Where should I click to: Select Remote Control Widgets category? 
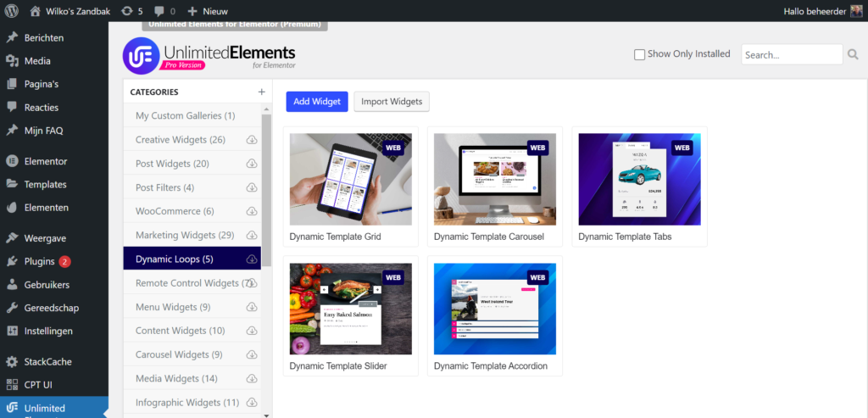pyautogui.click(x=192, y=283)
